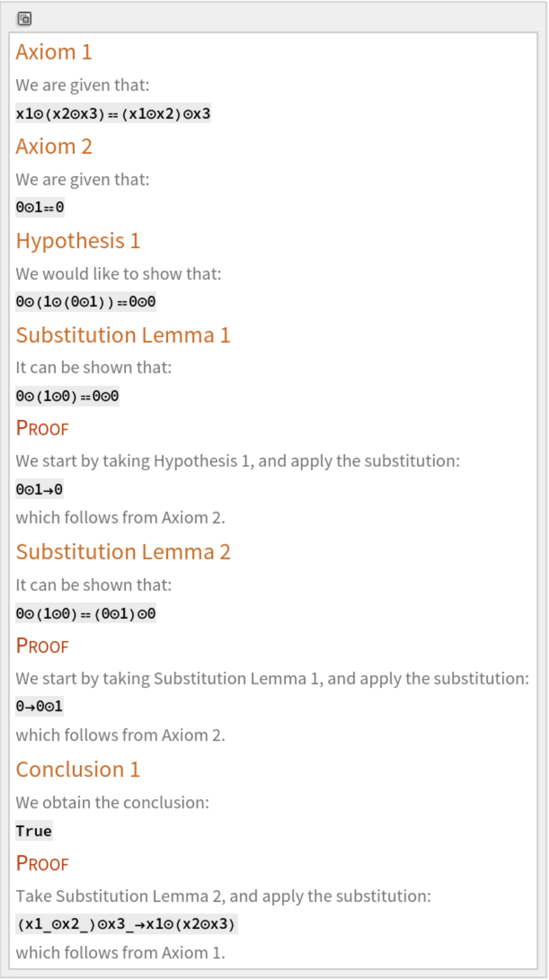The image size is (549, 980).
Task: Click the pop-out icon above the proof
Action: click(x=24, y=19)
